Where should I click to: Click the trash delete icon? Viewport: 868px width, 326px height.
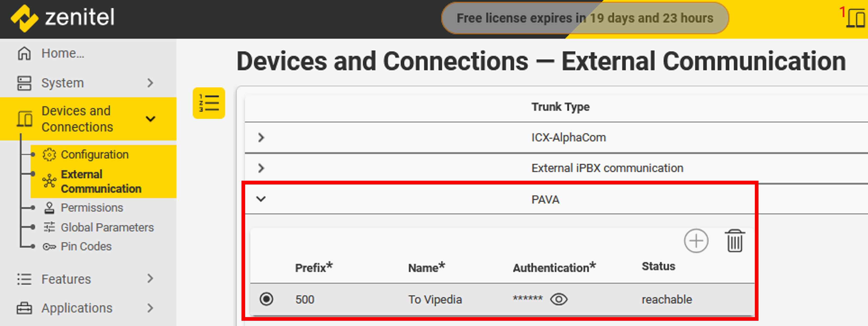[735, 241]
